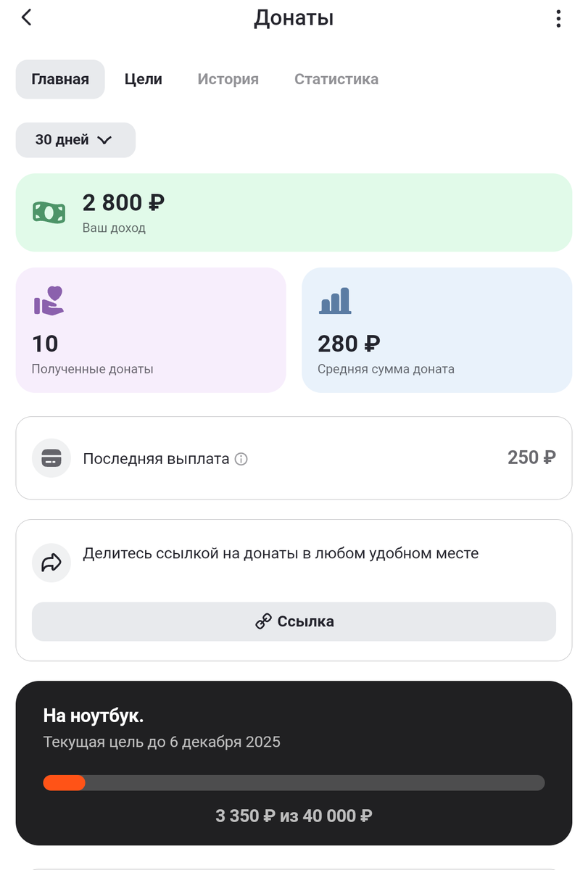Go to the Главная tab
This screenshot has height=870, width=588.
60,79
